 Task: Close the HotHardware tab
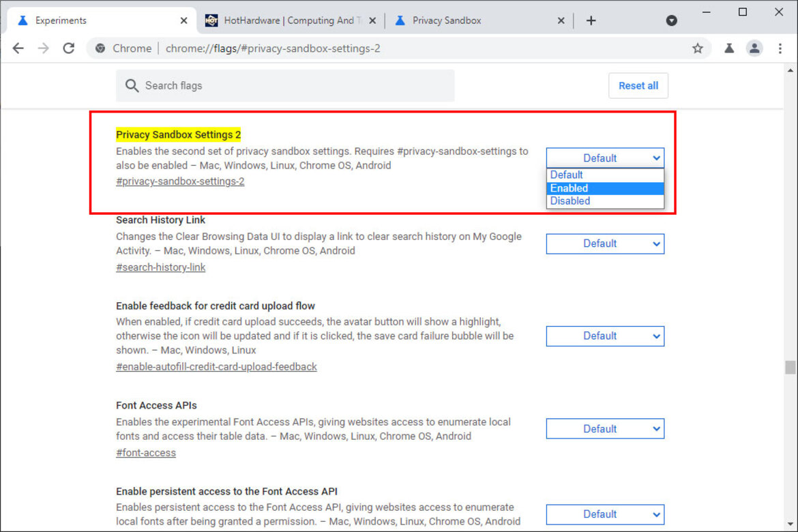pyautogui.click(x=372, y=20)
